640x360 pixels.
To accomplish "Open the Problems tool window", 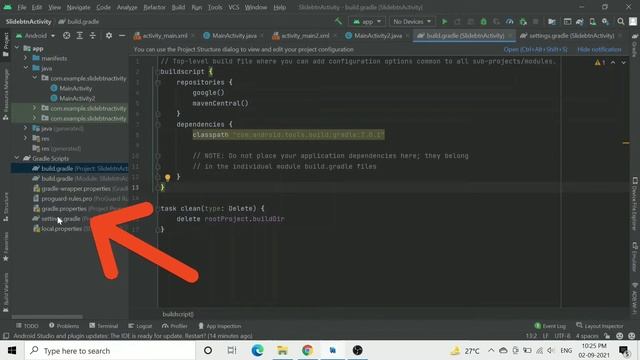I will coord(64,326).
